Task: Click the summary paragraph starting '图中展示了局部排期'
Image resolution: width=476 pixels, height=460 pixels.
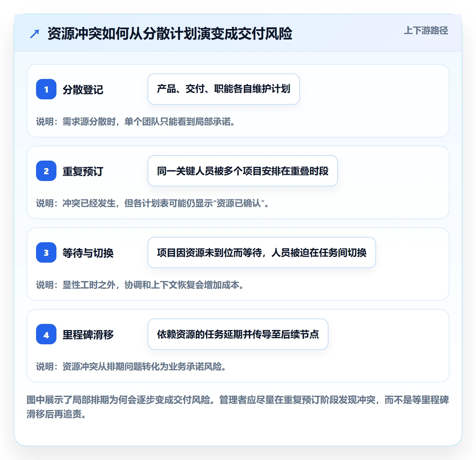Action: pyautogui.click(x=238, y=407)
